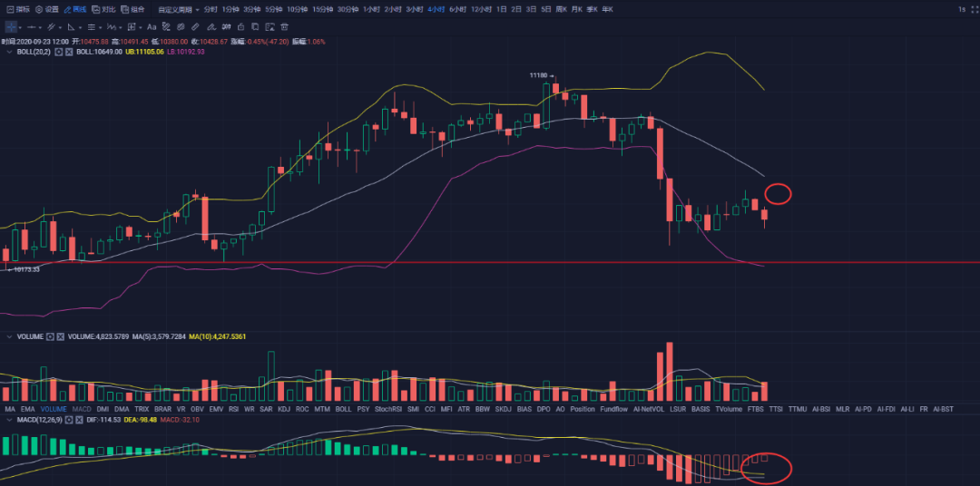Open MACD indicator settings gear
The width and height of the screenshot is (980, 486).
click(69, 420)
